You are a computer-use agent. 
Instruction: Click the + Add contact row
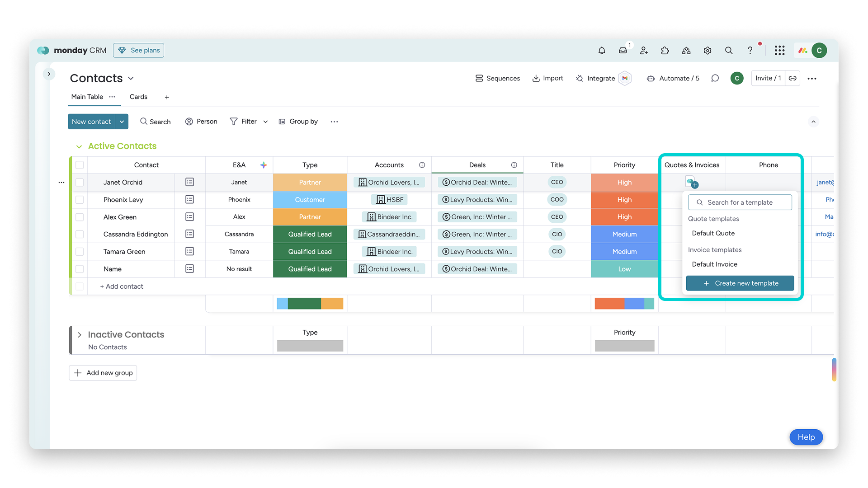tap(122, 286)
